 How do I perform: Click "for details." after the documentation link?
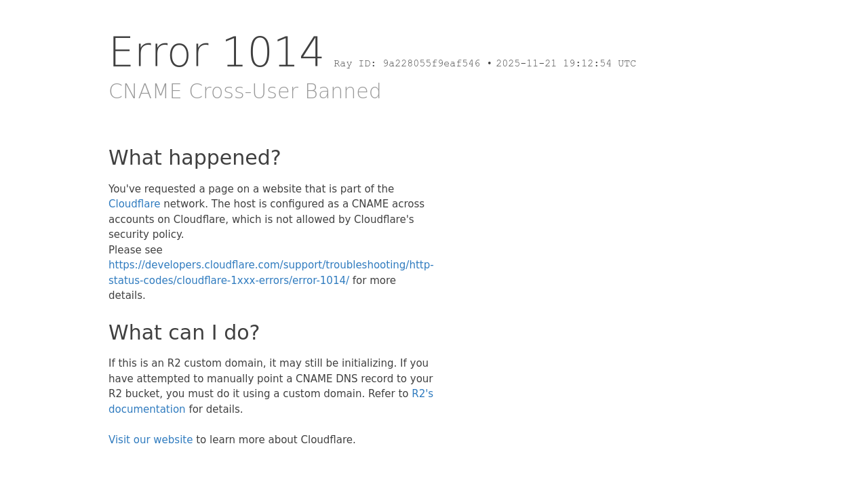coord(216,409)
